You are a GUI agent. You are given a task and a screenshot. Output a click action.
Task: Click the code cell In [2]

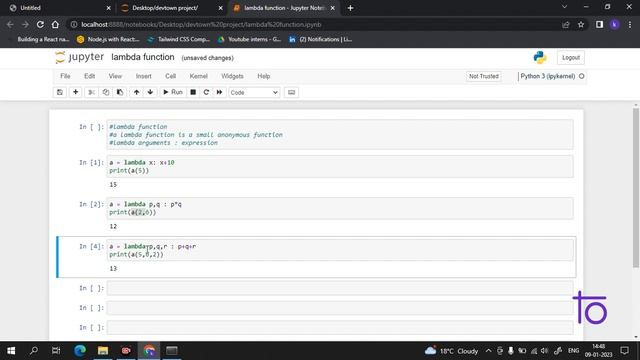click(x=340, y=208)
